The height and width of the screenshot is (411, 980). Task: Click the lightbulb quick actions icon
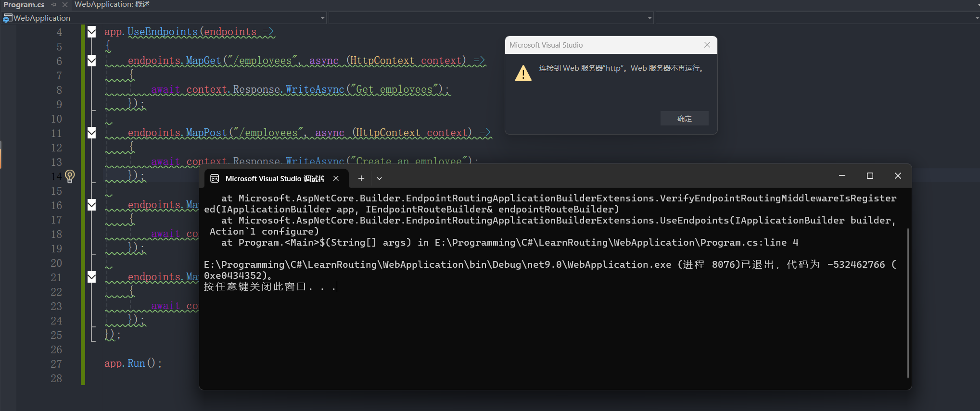coord(70,176)
